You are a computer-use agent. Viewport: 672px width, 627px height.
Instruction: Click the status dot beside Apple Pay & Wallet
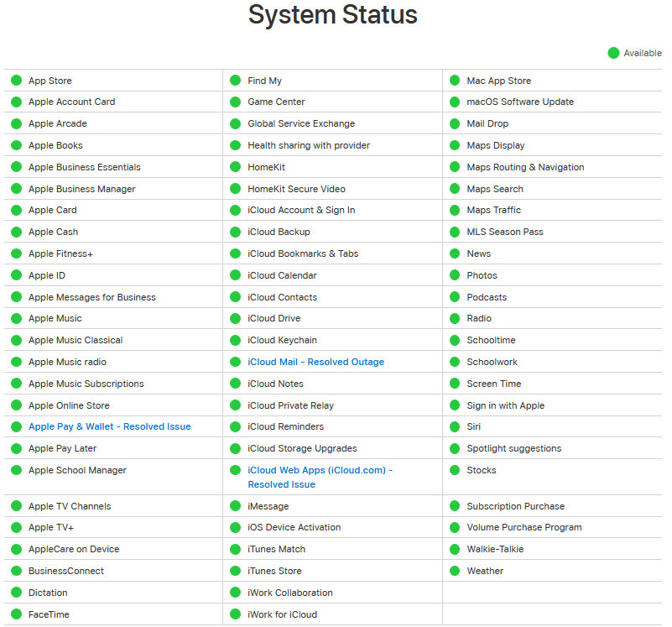[16, 426]
